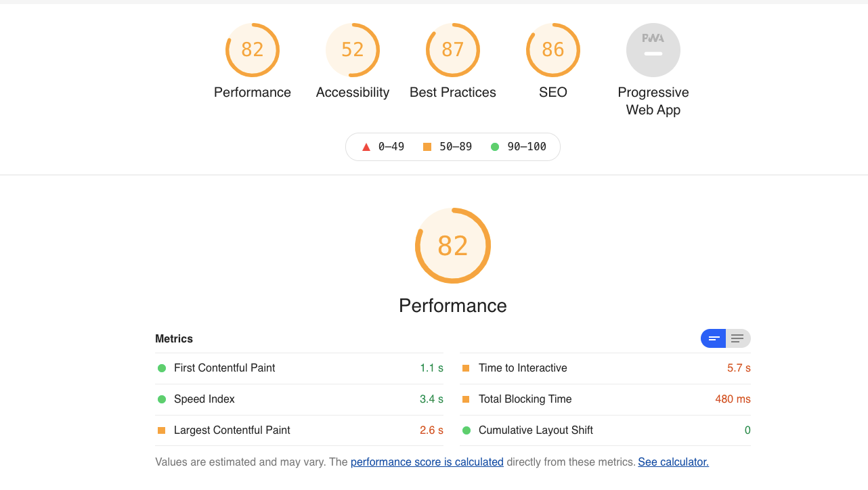868x490 pixels.
Task: Click the green dot beside First Contentful Paint
Action: (162, 367)
